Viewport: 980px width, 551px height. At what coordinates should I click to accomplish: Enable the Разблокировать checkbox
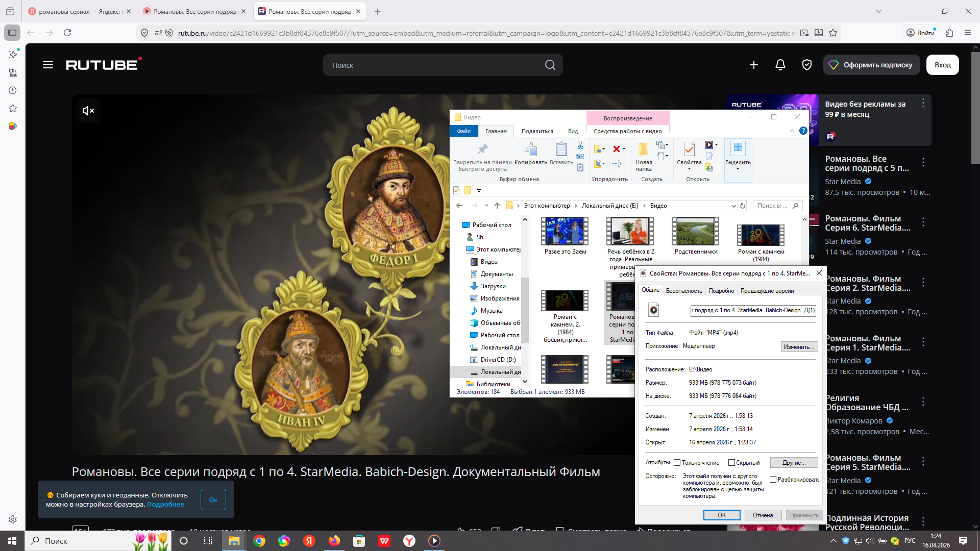pos(773,480)
